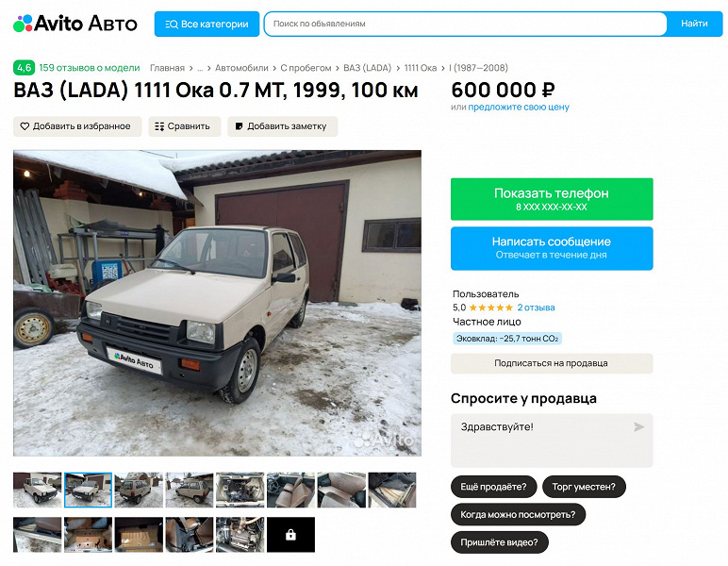Click the locked thumbnail with the padlock icon
728x566 pixels.
click(290, 535)
